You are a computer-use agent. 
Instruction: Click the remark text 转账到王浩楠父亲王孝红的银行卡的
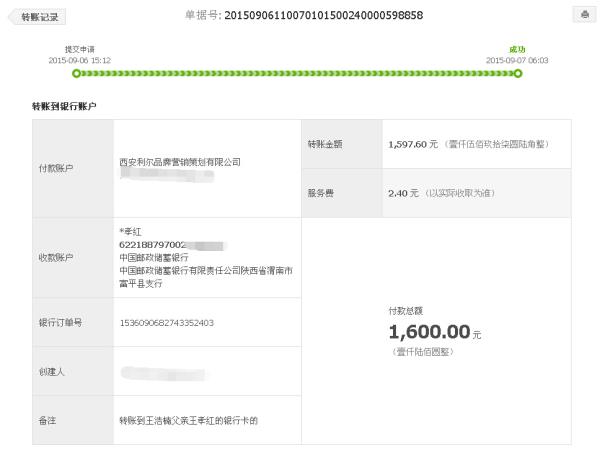[x=189, y=421]
